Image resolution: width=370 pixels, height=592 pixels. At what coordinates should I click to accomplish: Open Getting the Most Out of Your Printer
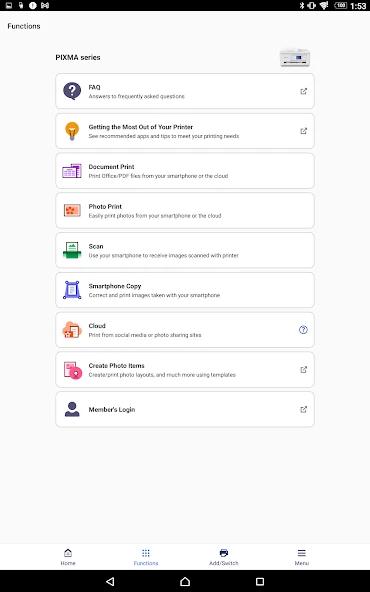(185, 131)
